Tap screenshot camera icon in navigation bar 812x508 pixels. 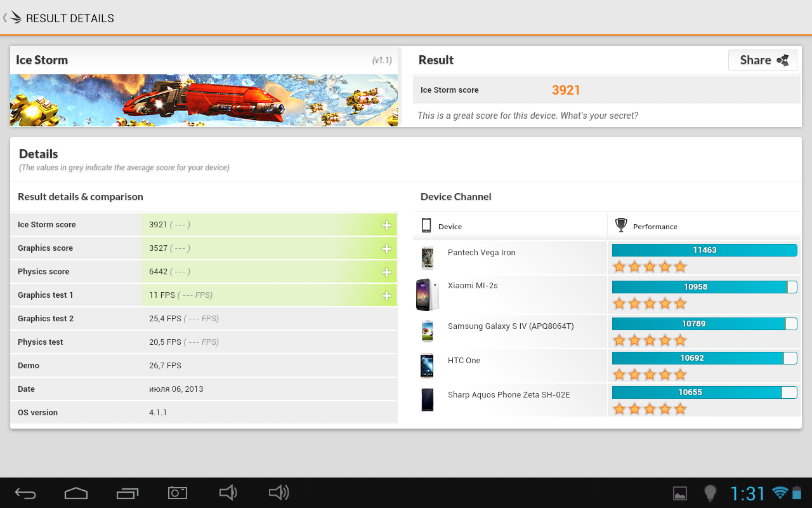click(178, 493)
